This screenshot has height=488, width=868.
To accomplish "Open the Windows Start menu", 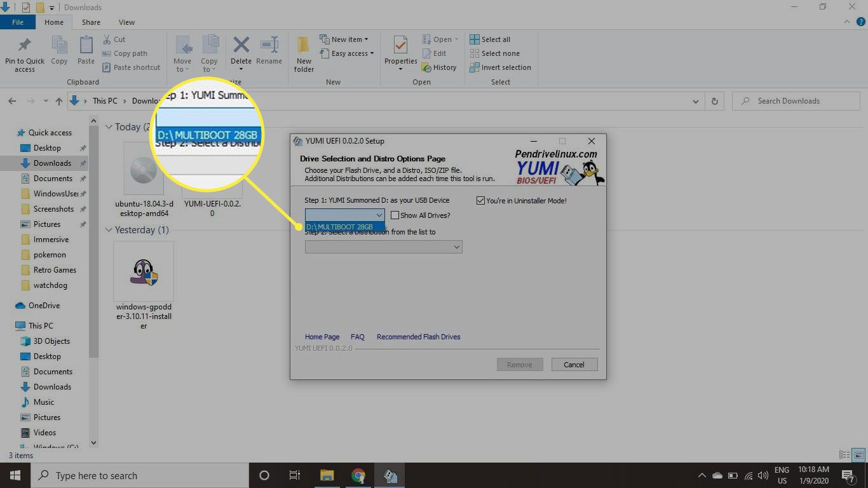I will pos(15,475).
